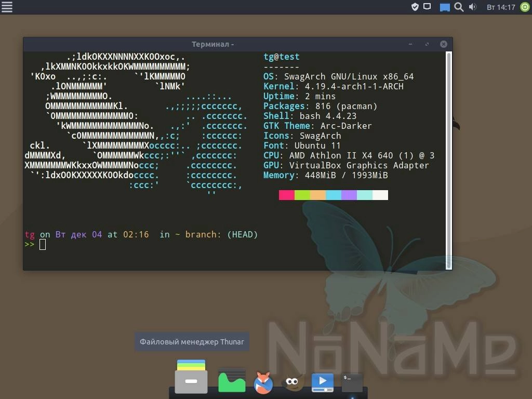Maximize the Терминал window
This screenshot has height=399, width=532.
(x=427, y=44)
